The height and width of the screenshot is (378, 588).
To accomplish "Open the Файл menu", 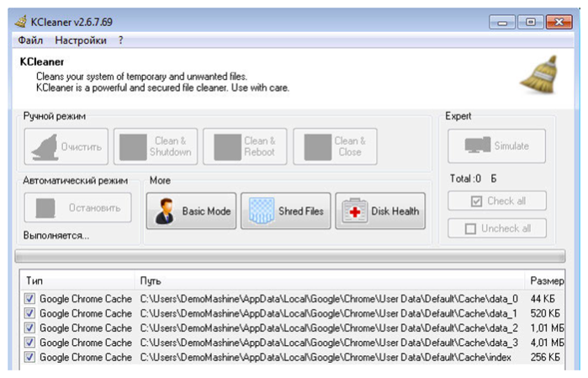I will pyautogui.click(x=30, y=40).
